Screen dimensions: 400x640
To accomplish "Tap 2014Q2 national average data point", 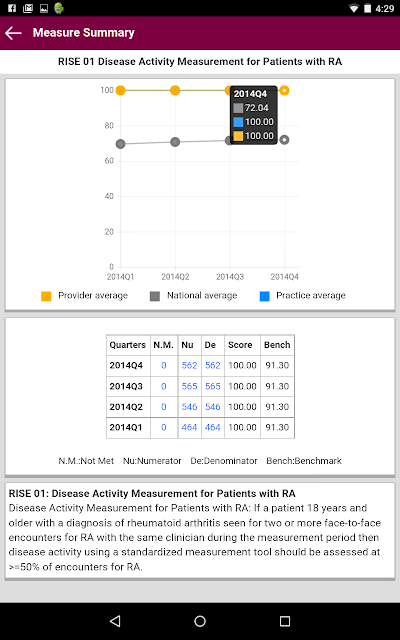I will tap(175, 142).
